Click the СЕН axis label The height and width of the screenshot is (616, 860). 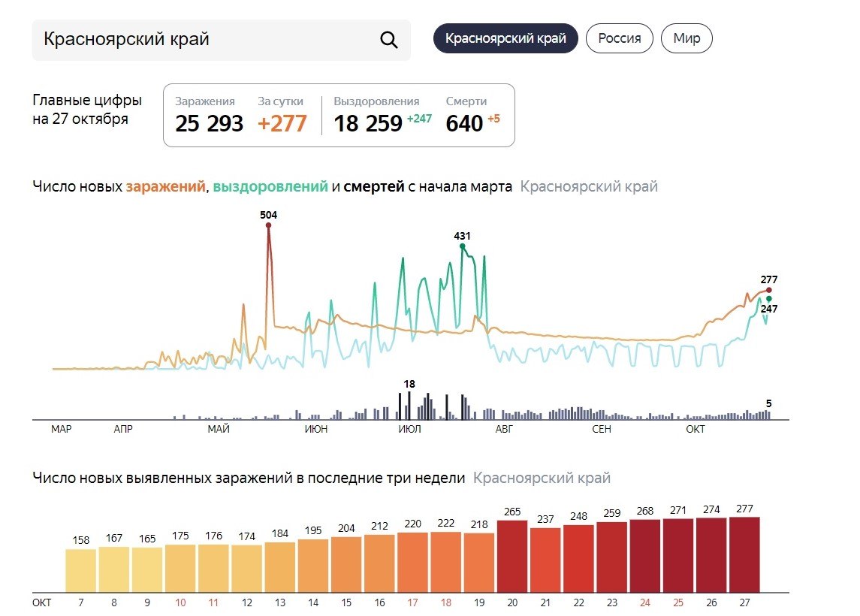click(601, 429)
